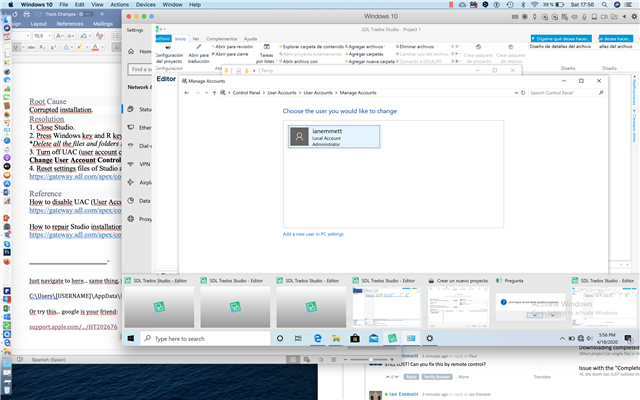Open recent locations dropdown beside forward arrow
This screenshot has height=400, width=640.
(207, 93)
